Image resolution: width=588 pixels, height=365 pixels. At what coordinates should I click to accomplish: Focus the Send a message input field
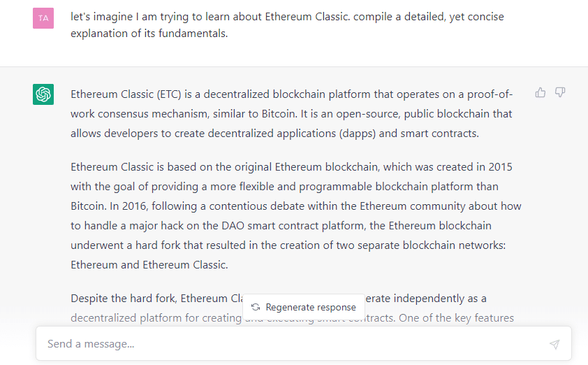point(293,344)
